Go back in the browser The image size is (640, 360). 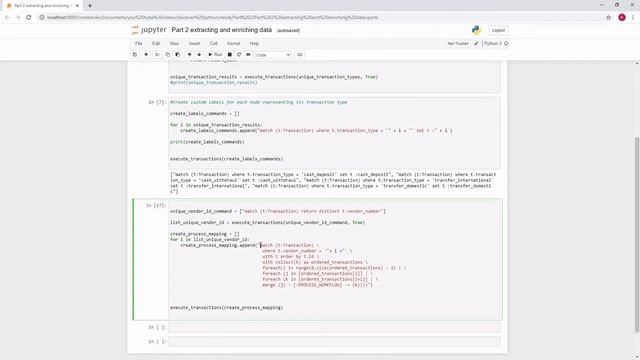tap(7, 18)
